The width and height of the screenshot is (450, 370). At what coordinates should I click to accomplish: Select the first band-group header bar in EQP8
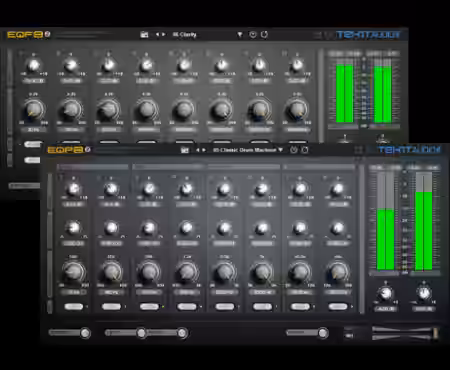pyautogui.click(x=92, y=166)
